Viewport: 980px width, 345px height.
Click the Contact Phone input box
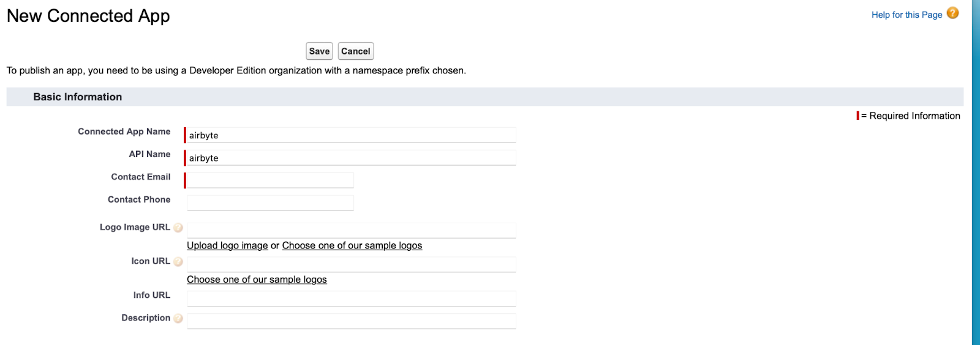270,203
